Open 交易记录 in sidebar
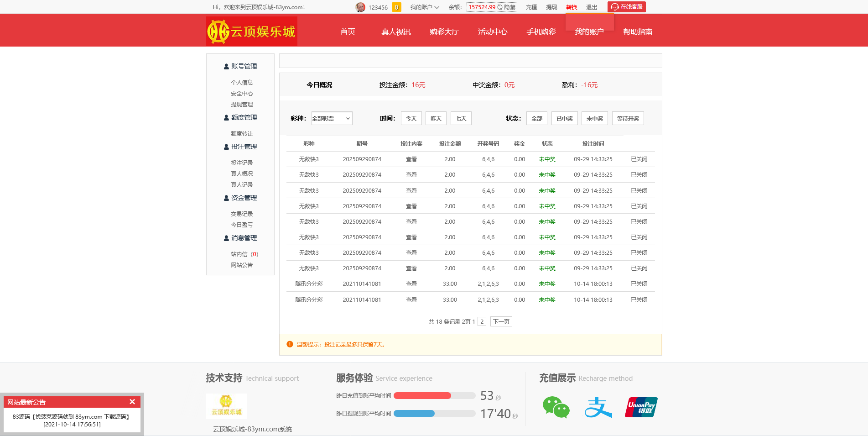 point(242,214)
